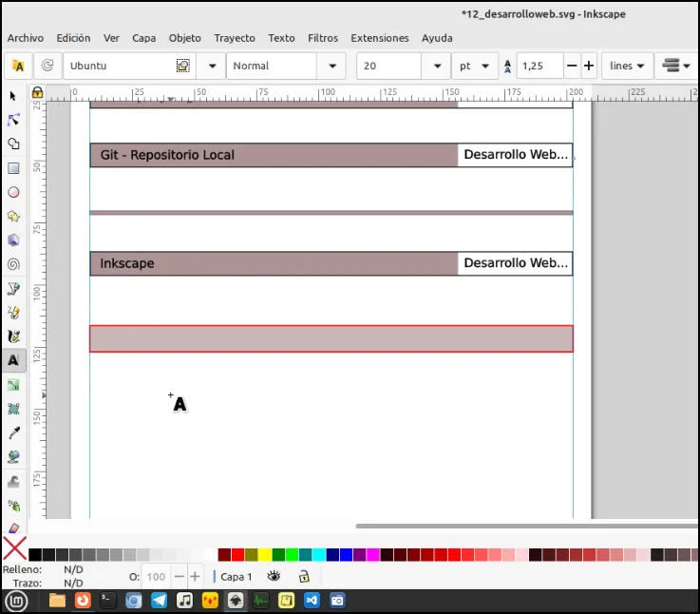
Task: Toggle the guides lock icon by ruler
Action: click(37, 92)
